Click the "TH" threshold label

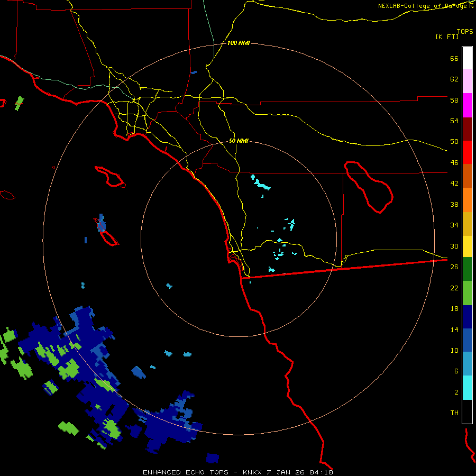pyautogui.click(x=454, y=413)
